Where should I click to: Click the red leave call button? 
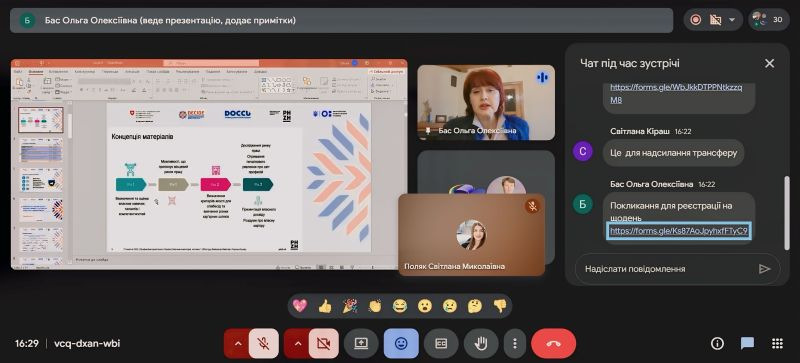pos(554,344)
